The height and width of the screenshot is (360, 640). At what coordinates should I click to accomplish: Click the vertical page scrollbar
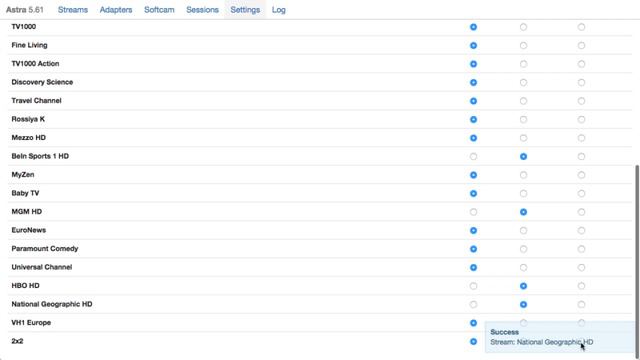637,262
